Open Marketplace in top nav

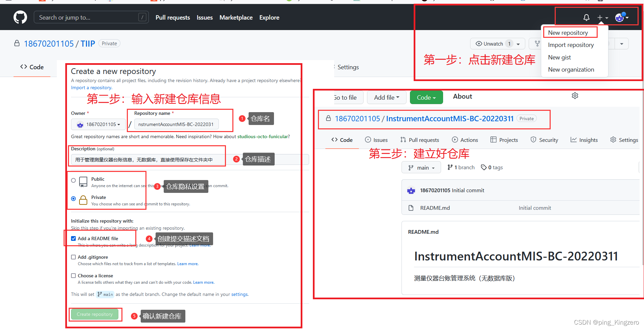(x=236, y=18)
